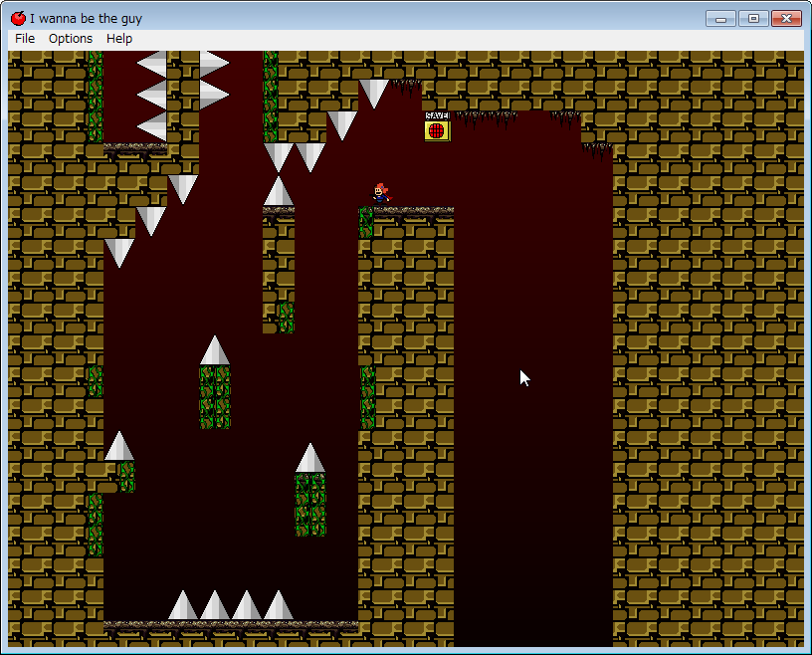Click the red SAVE point block
The height and width of the screenshot is (655, 812).
(437, 127)
